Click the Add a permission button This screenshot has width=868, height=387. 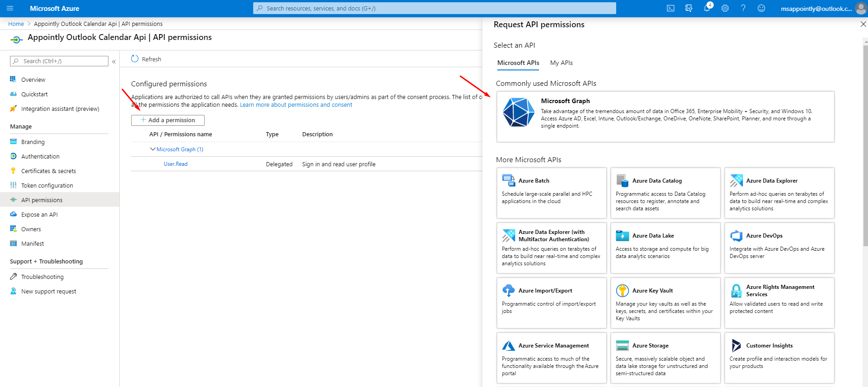pyautogui.click(x=168, y=120)
